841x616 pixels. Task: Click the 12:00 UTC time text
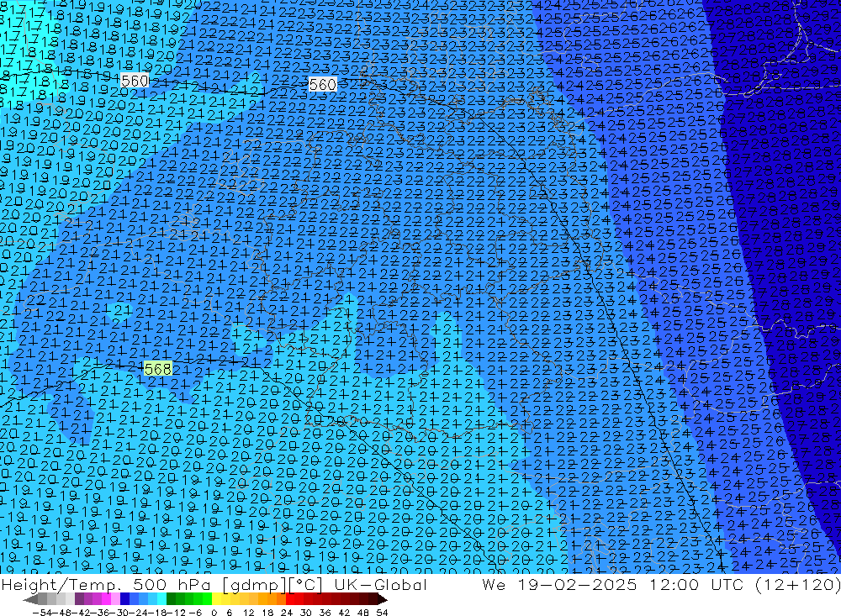pyautogui.click(x=697, y=584)
